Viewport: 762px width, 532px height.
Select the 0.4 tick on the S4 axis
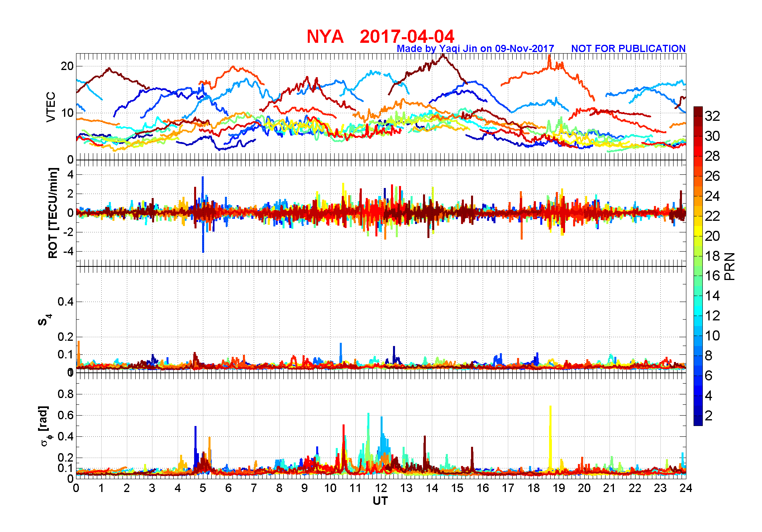66,302
